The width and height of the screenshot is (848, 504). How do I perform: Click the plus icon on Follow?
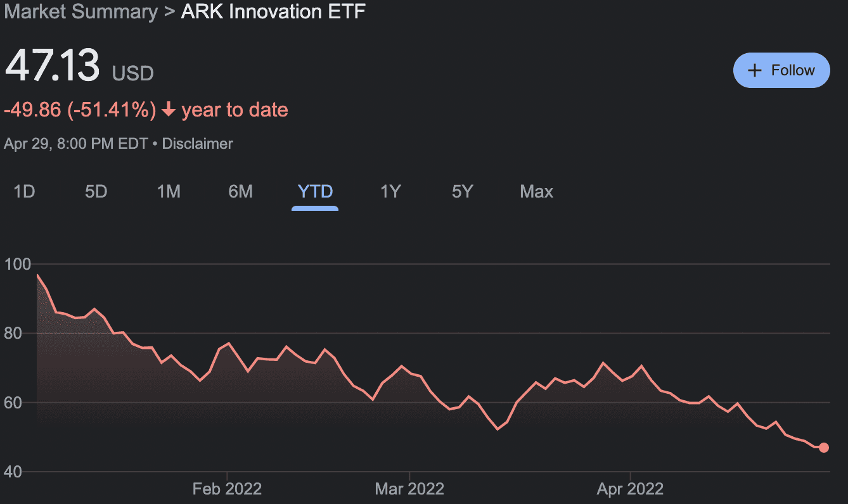754,70
